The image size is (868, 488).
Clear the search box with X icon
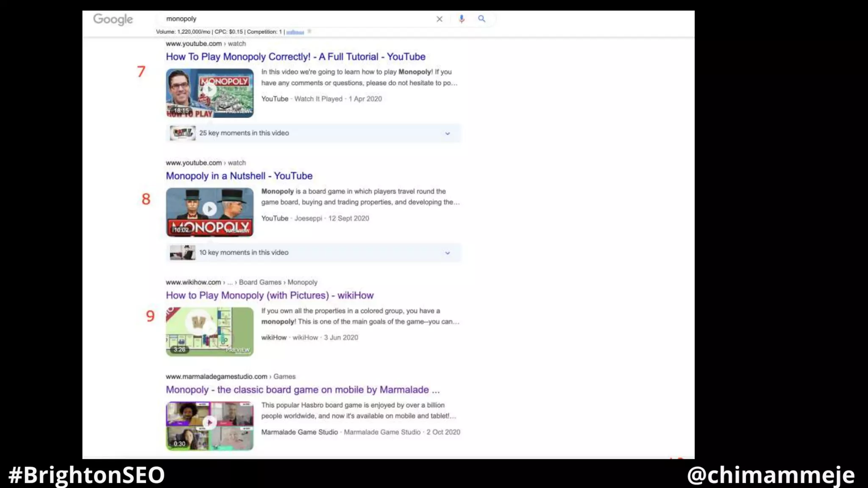click(x=440, y=19)
